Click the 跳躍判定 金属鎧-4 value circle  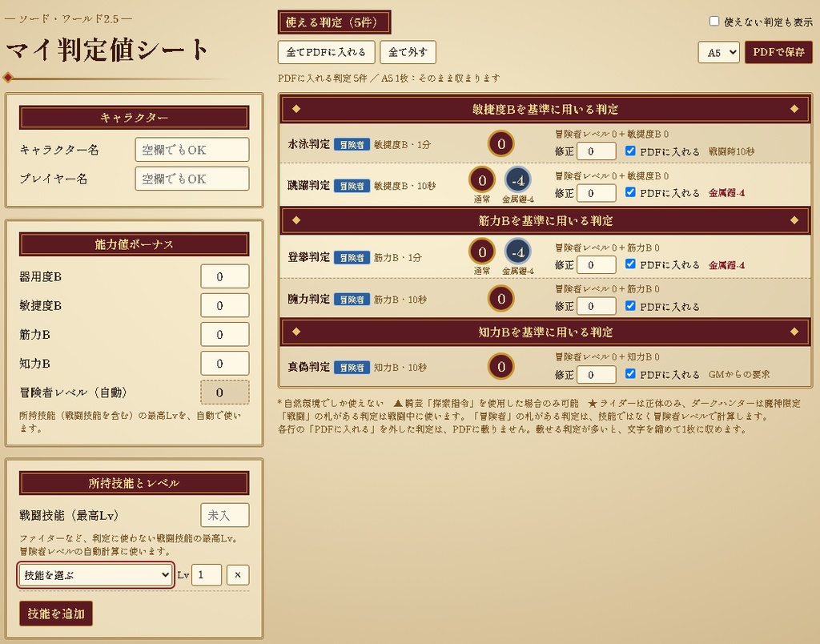518,180
